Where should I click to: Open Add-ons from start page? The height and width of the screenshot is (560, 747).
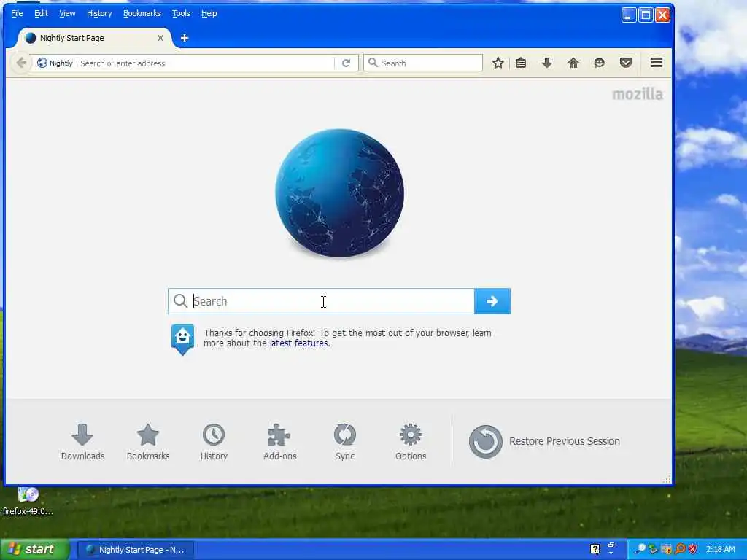(279, 441)
